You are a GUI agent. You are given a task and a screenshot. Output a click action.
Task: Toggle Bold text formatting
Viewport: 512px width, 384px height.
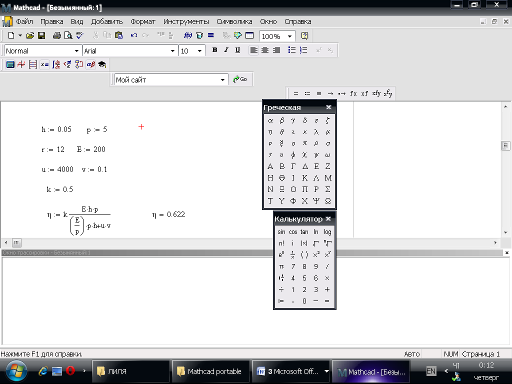click(215, 50)
